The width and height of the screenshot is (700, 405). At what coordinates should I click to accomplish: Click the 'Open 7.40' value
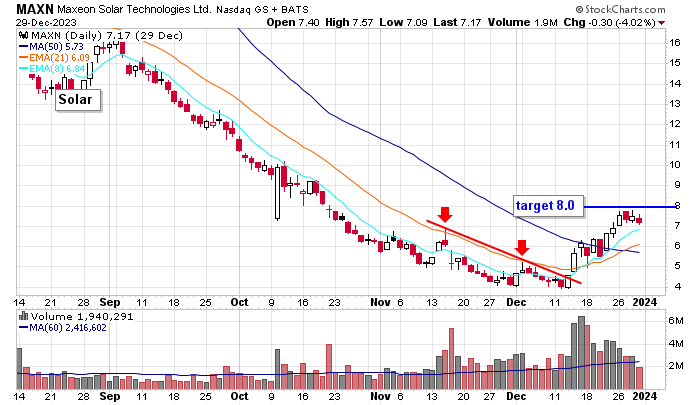(293, 22)
